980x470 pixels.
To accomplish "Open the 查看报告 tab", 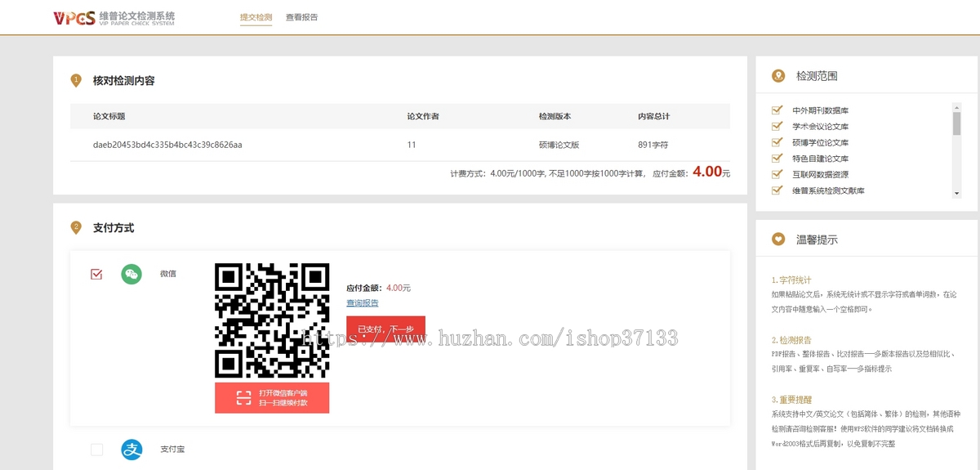I will pos(301,17).
